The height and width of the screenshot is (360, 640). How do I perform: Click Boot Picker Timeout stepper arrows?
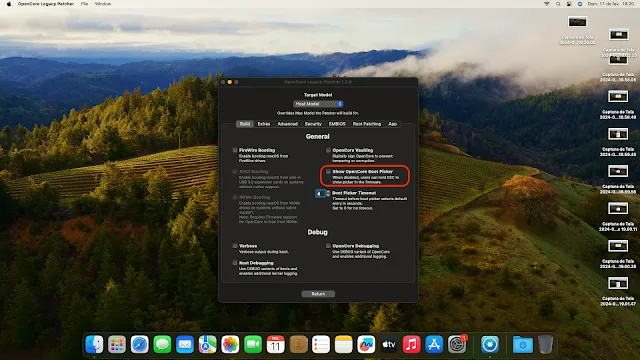328,193
